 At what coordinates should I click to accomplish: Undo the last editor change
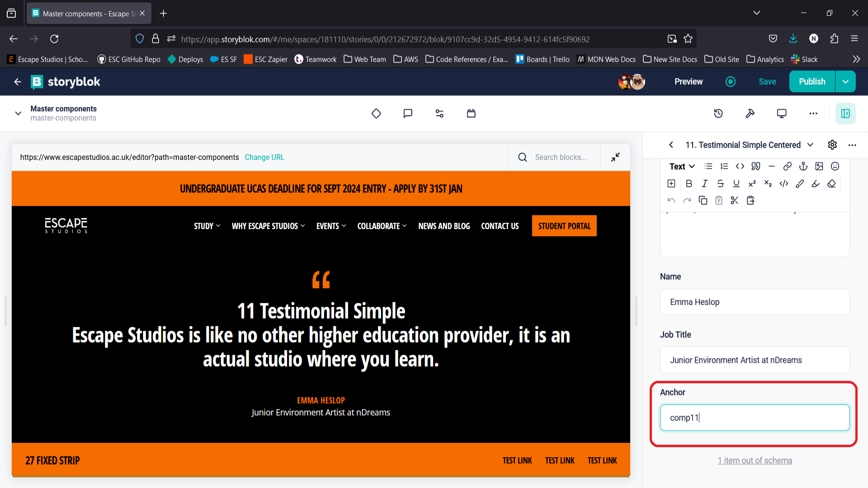pos(671,200)
